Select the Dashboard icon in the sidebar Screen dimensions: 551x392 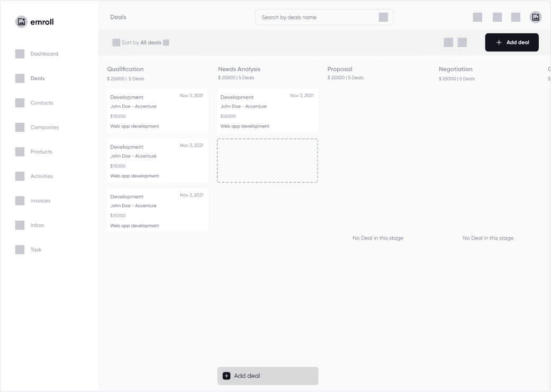tap(20, 53)
